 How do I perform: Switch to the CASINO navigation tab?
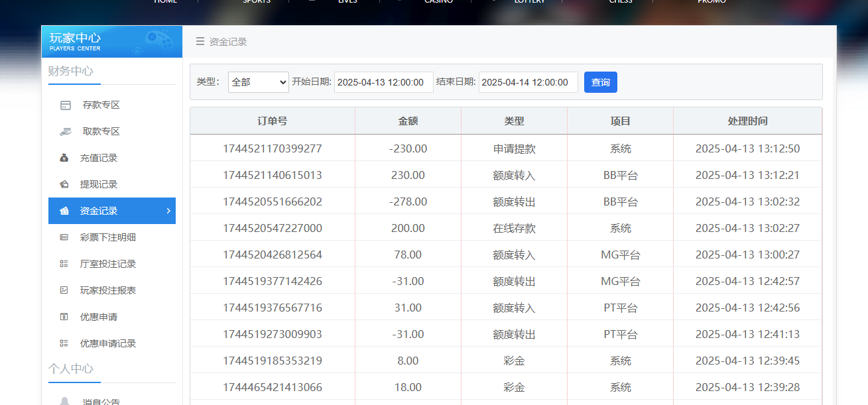(x=438, y=2)
